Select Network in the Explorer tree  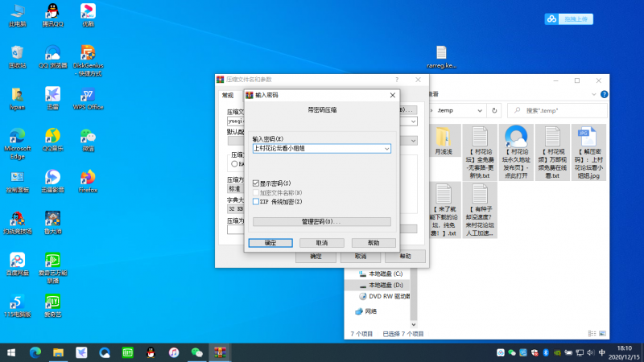[365, 311]
